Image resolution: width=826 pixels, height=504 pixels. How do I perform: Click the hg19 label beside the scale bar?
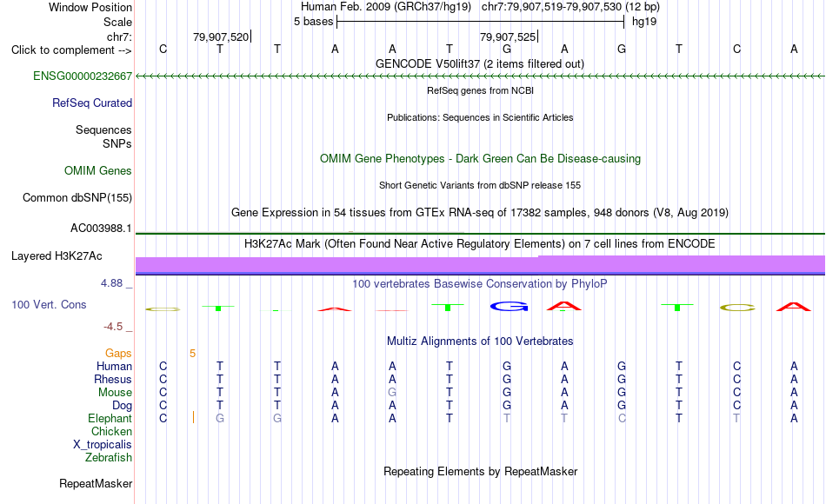point(644,22)
